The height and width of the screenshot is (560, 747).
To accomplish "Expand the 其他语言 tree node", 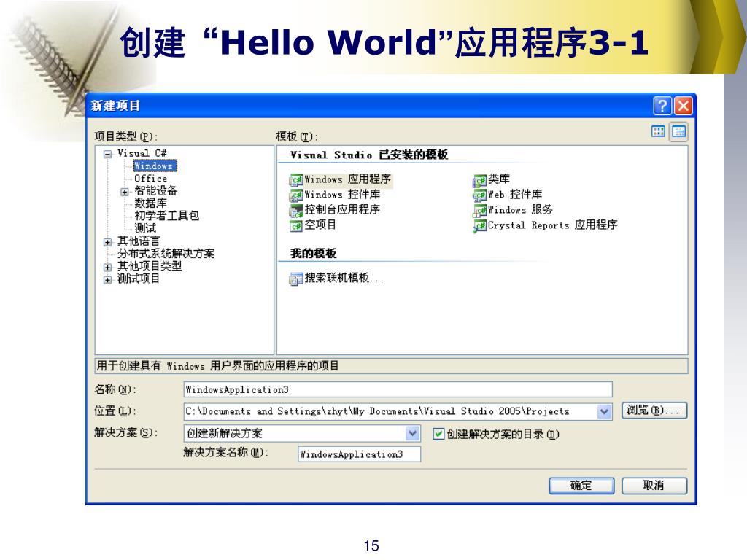I will [108, 242].
